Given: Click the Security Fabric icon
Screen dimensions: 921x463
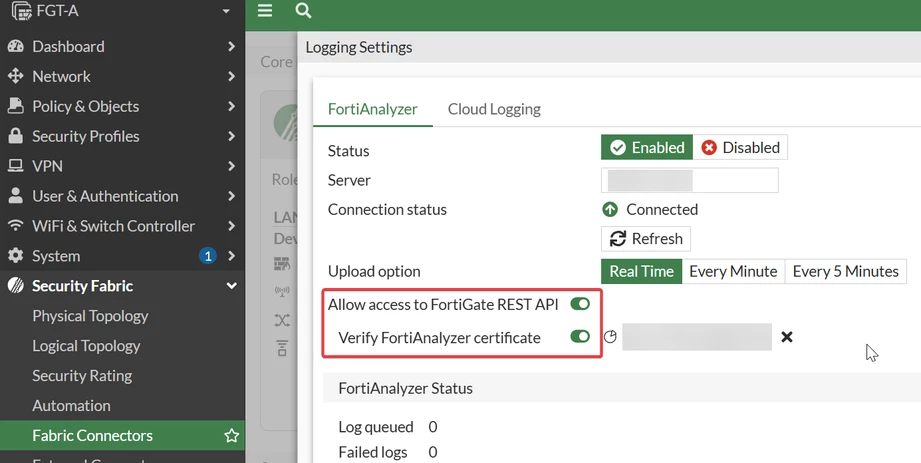Looking at the screenshot, I should pyautogui.click(x=16, y=286).
